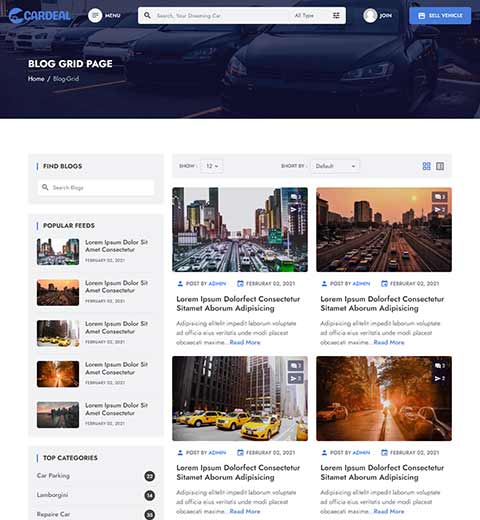Screen dimensions: 480x520
Task: Click the search magnifier in header bar
Action: coord(147,15)
